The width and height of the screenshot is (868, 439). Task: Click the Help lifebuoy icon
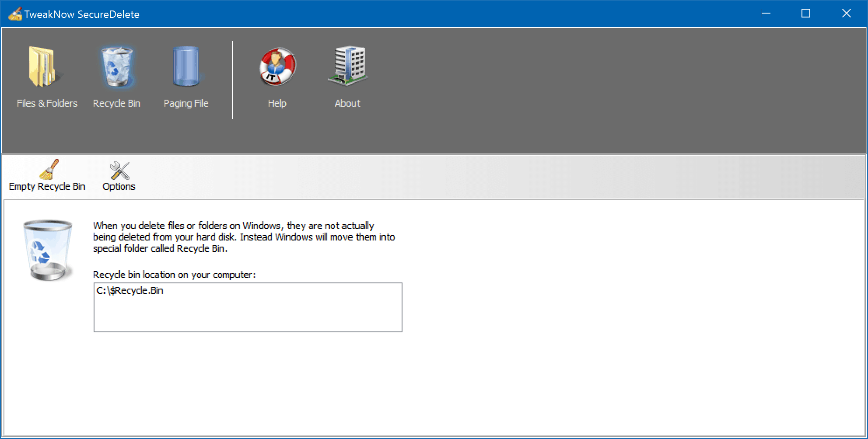click(x=277, y=67)
